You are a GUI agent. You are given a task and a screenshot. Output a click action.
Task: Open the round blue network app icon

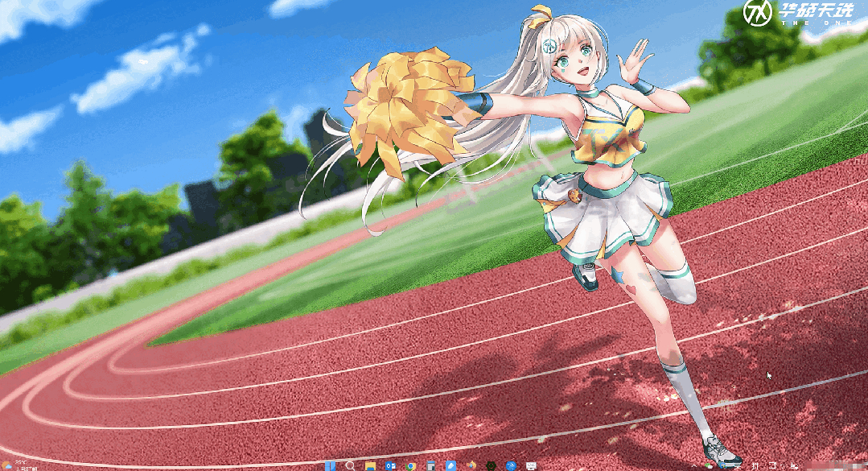click(x=511, y=466)
